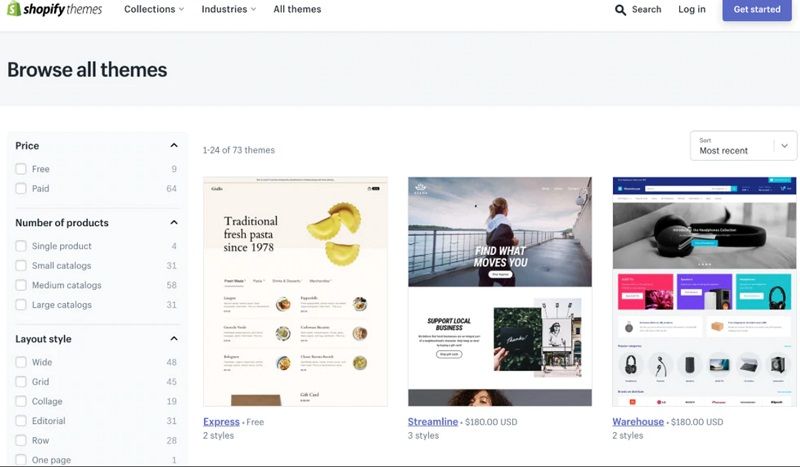Check the Free price filter
This screenshot has height=467, width=800.
tap(21, 169)
